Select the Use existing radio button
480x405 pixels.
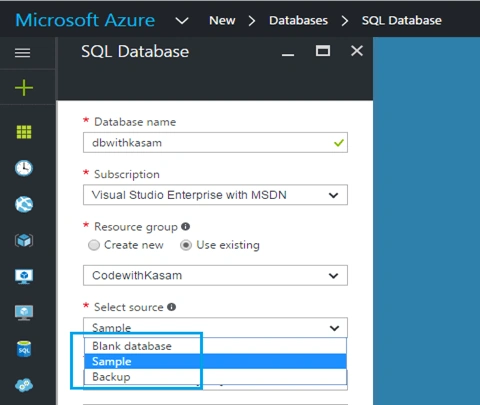click(x=186, y=245)
